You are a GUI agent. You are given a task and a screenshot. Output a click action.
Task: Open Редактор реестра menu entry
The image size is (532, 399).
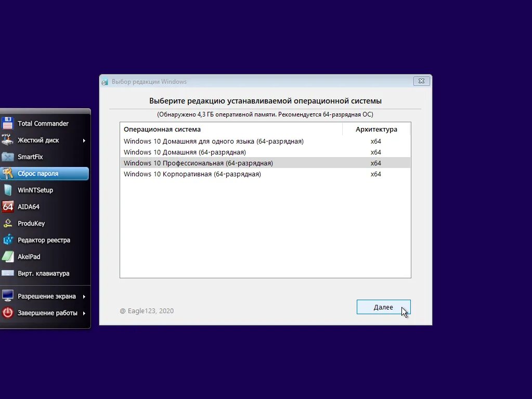point(45,240)
